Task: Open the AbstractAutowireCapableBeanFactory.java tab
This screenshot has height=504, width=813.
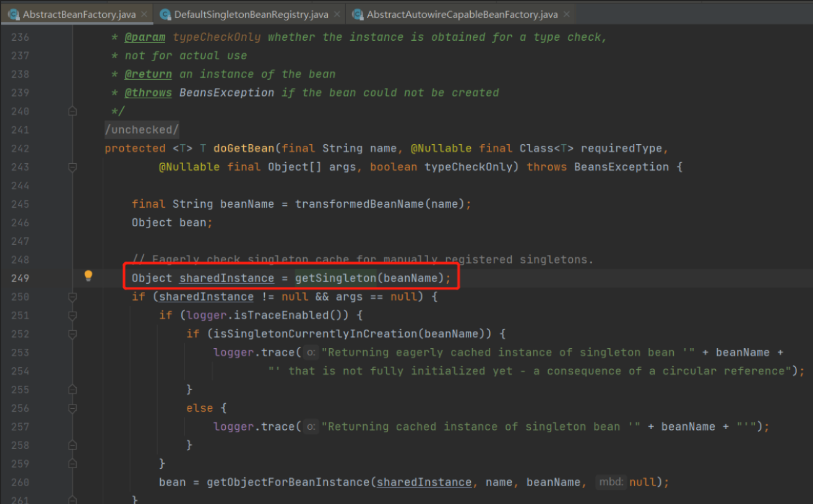Action: [462, 14]
